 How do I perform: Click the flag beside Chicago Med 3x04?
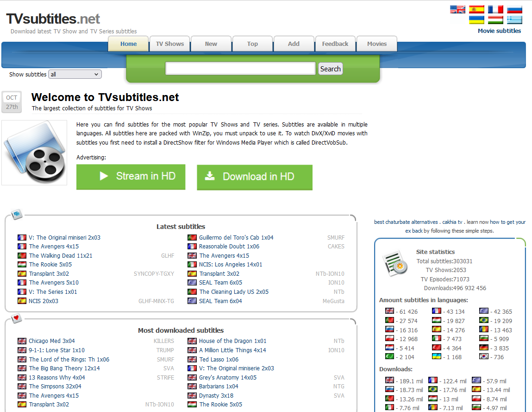click(22, 341)
